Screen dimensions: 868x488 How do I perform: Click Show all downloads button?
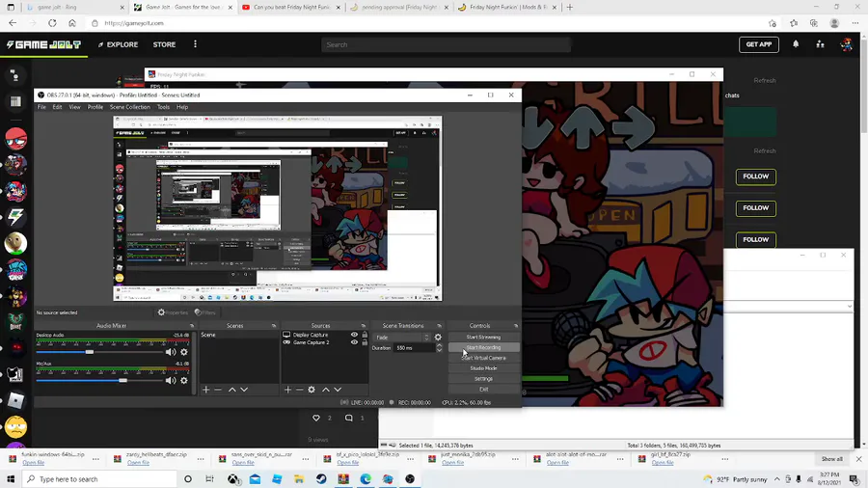(831, 459)
